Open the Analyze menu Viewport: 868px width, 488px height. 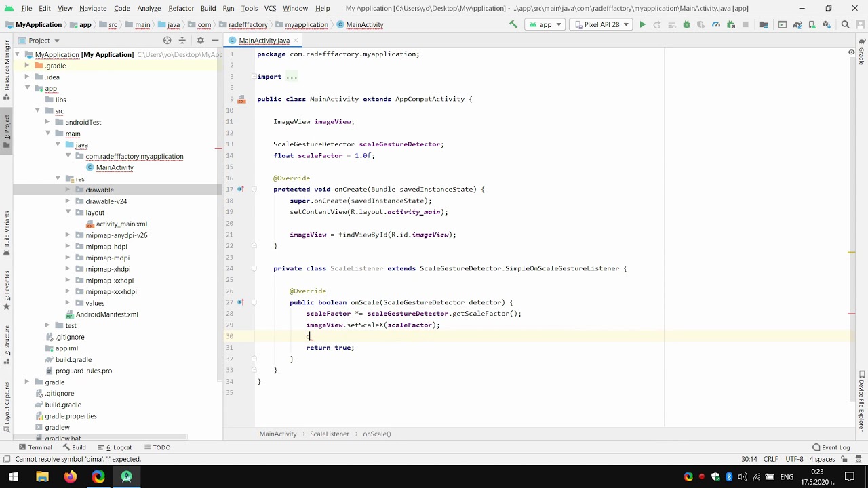pyautogui.click(x=149, y=8)
